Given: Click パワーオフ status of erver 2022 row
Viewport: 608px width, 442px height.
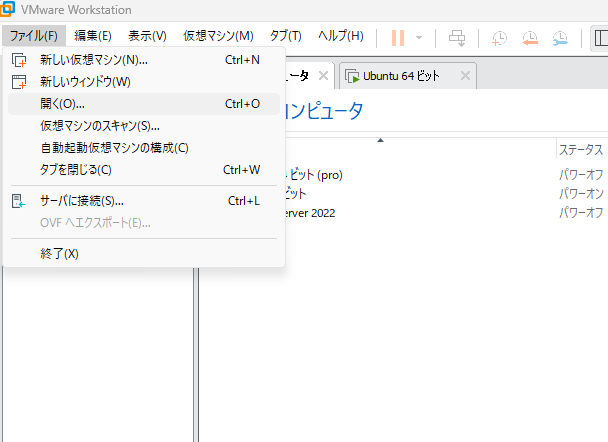Looking at the screenshot, I should 581,213.
